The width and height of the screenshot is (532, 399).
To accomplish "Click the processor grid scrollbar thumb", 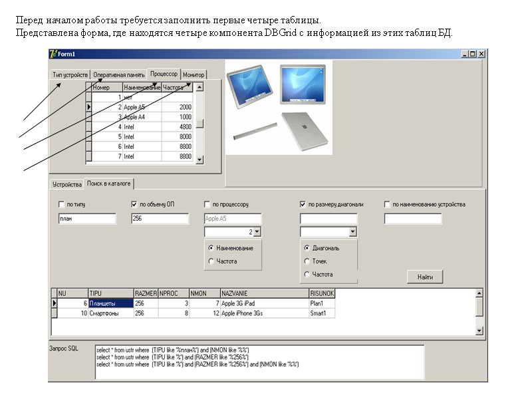I will (200, 123).
